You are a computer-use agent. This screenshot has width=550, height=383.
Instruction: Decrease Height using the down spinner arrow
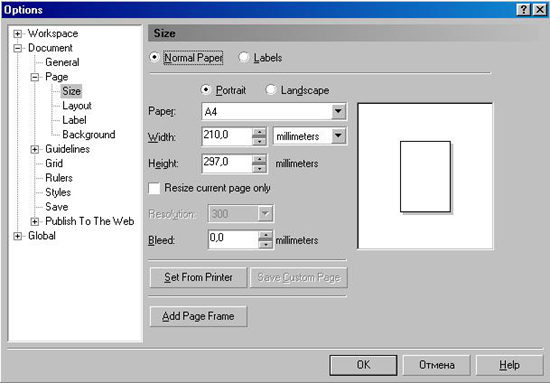pyautogui.click(x=259, y=168)
